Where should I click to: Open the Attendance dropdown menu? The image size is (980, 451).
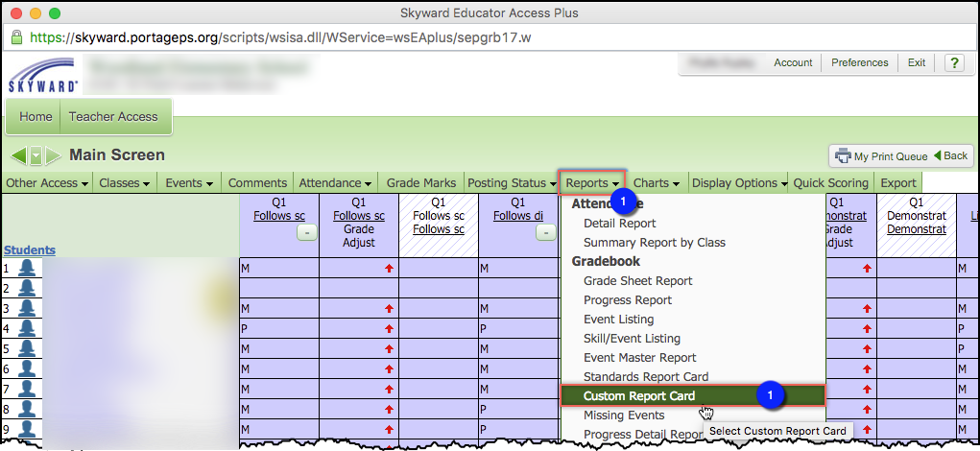pos(336,183)
